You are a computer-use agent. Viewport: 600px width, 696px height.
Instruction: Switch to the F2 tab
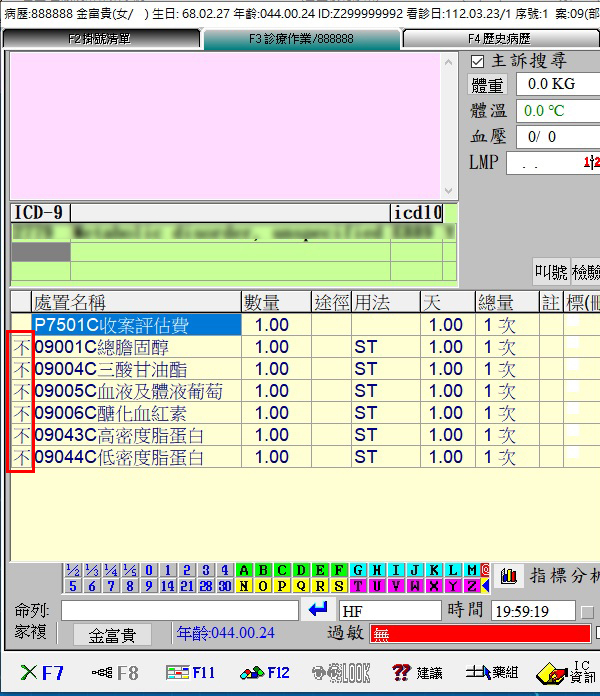click(100, 39)
